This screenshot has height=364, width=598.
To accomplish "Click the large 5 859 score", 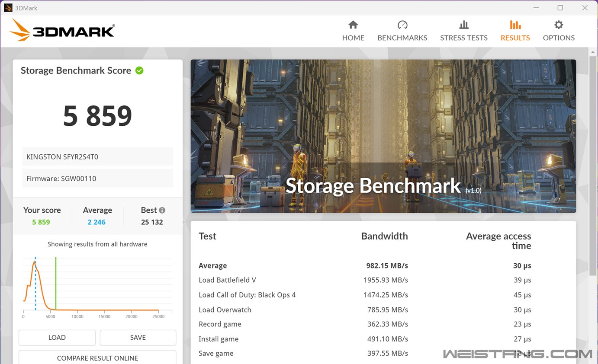I will pyautogui.click(x=97, y=116).
